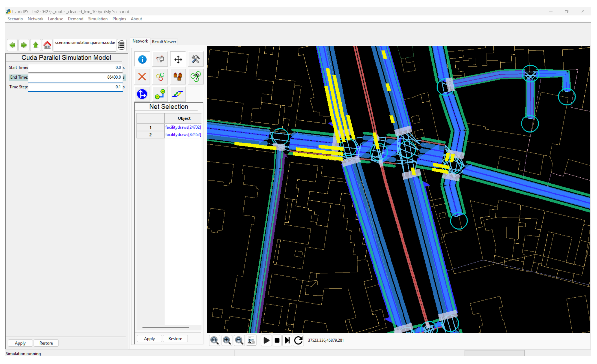Switch to the Result Viewer tab

click(164, 42)
